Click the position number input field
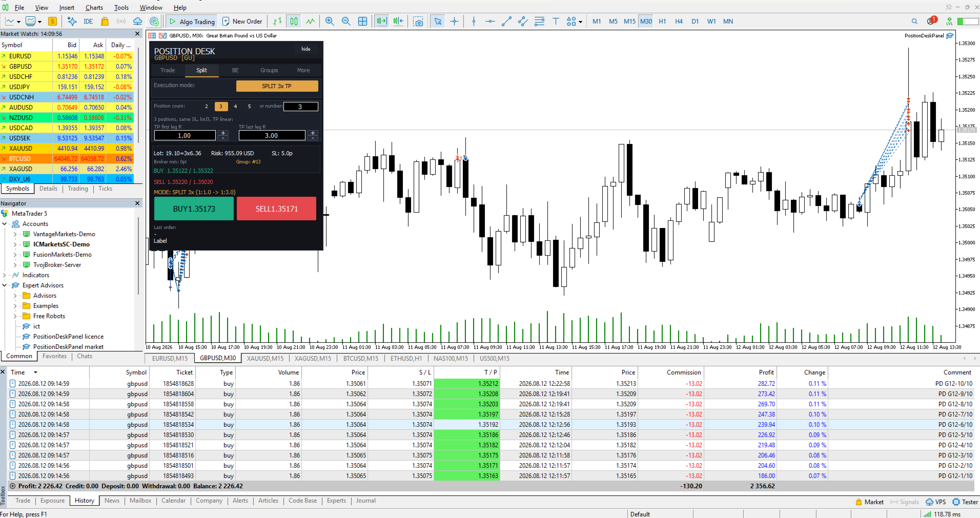The width and height of the screenshot is (980, 518). pyautogui.click(x=301, y=107)
